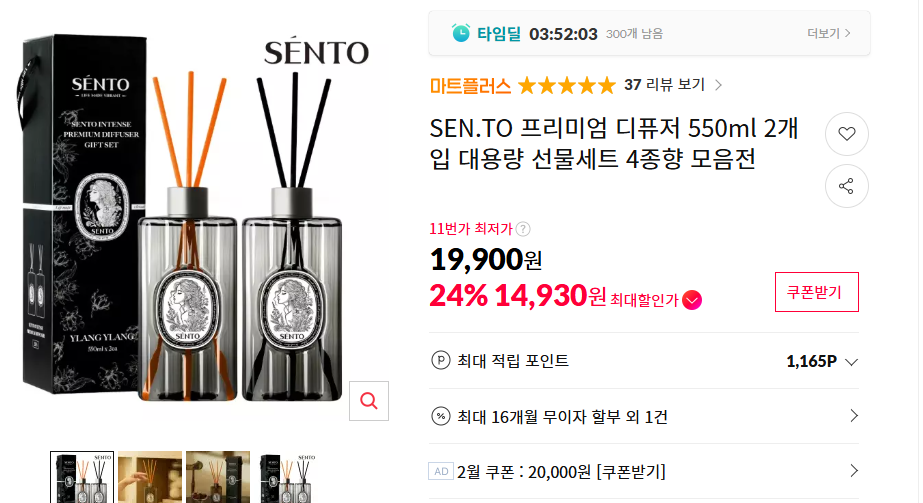This screenshot has width=923, height=503.
Task: Select the first product thumbnail
Action: tap(82, 477)
